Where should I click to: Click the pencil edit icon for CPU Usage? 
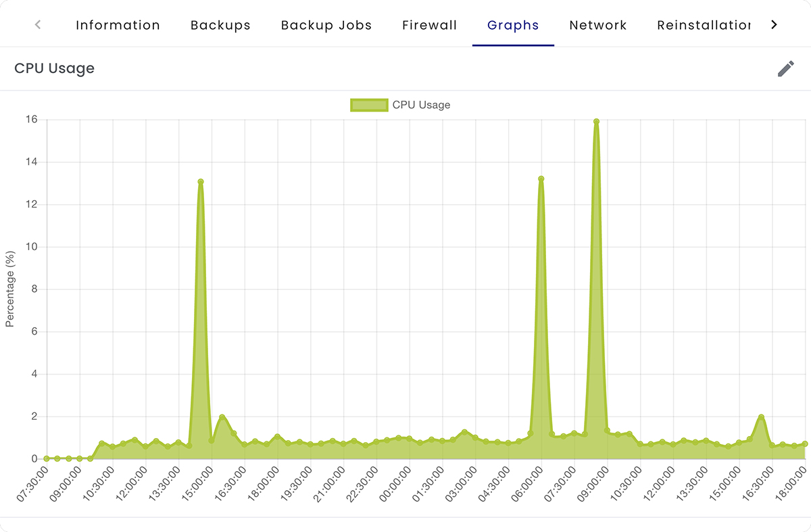click(x=785, y=68)
